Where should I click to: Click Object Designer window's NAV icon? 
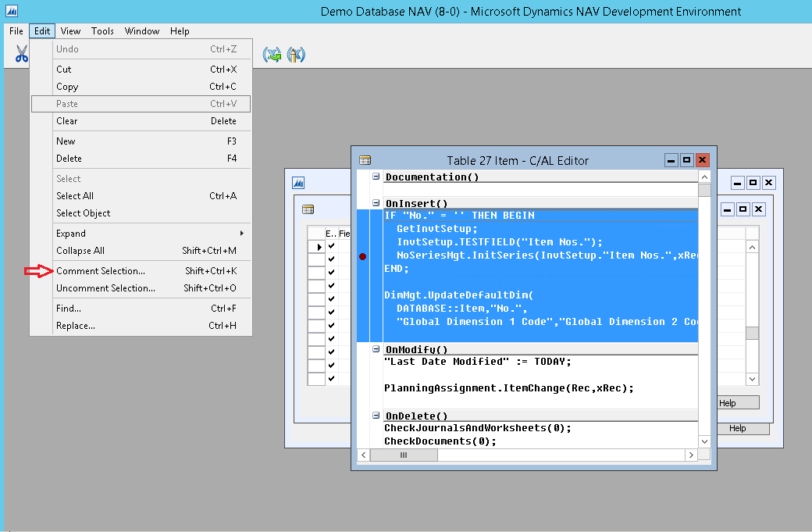298,183
